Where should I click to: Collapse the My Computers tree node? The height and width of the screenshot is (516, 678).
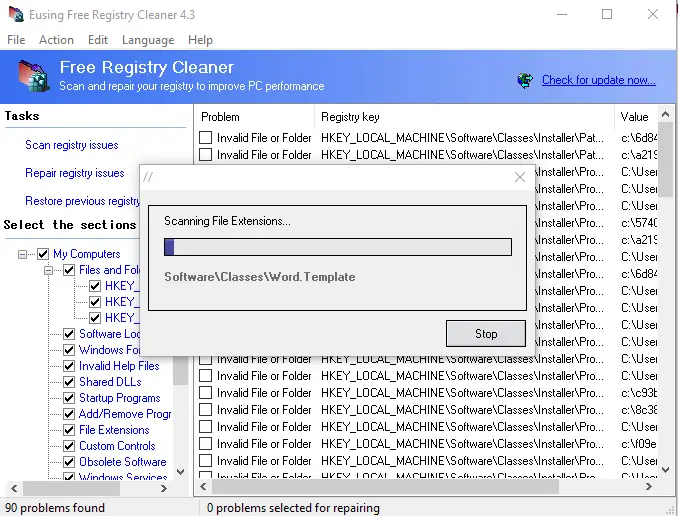coord(22,254)
